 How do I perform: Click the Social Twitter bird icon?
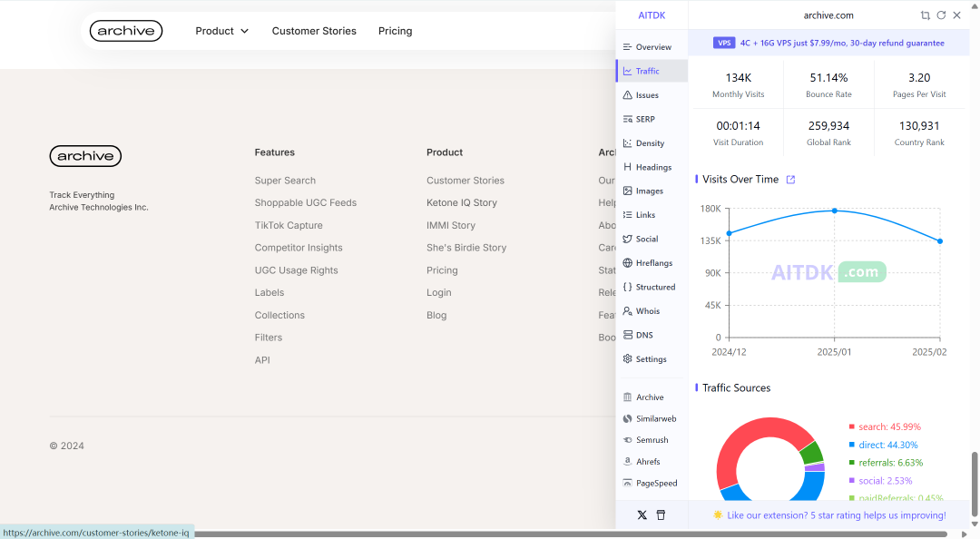tap(628, 239)
